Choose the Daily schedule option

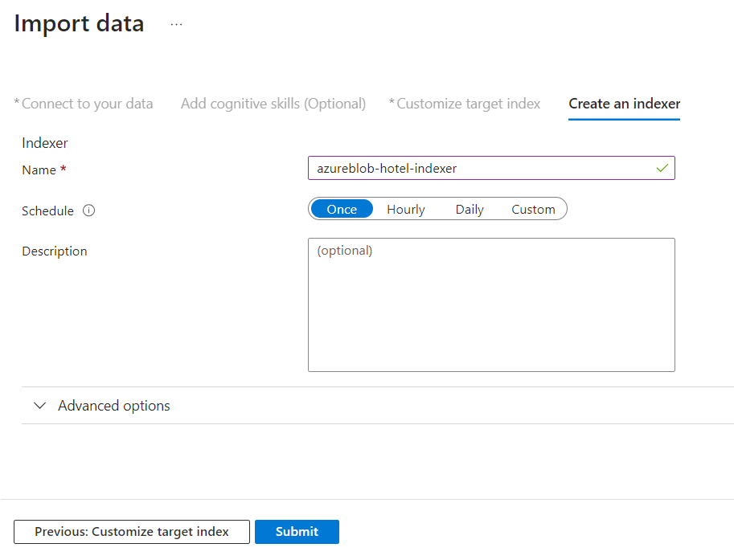click(470, 209)
